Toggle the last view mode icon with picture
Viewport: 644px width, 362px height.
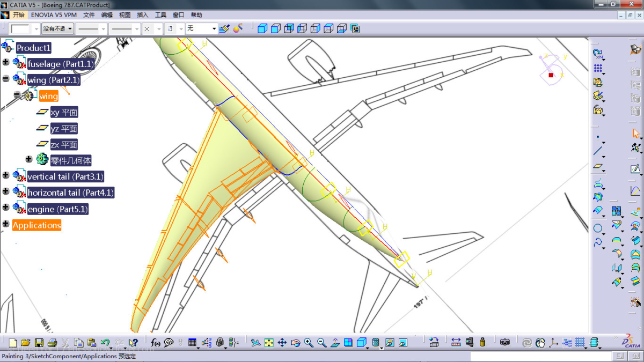pyautogui.click(x=355, y=28)
